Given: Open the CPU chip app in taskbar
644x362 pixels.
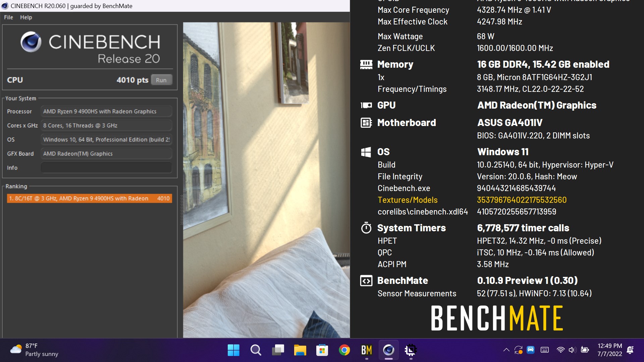Looking at the screenshot, I should [x=411, y=350].
